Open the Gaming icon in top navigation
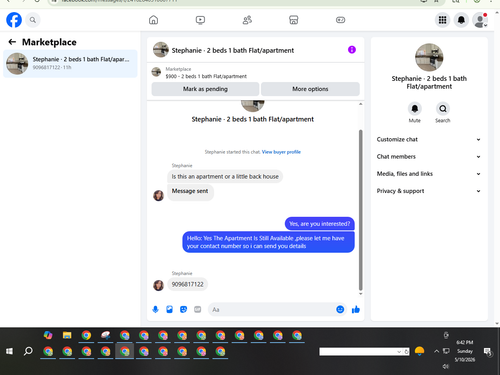This screenshot has height=375, width=500. pos(340,20)
